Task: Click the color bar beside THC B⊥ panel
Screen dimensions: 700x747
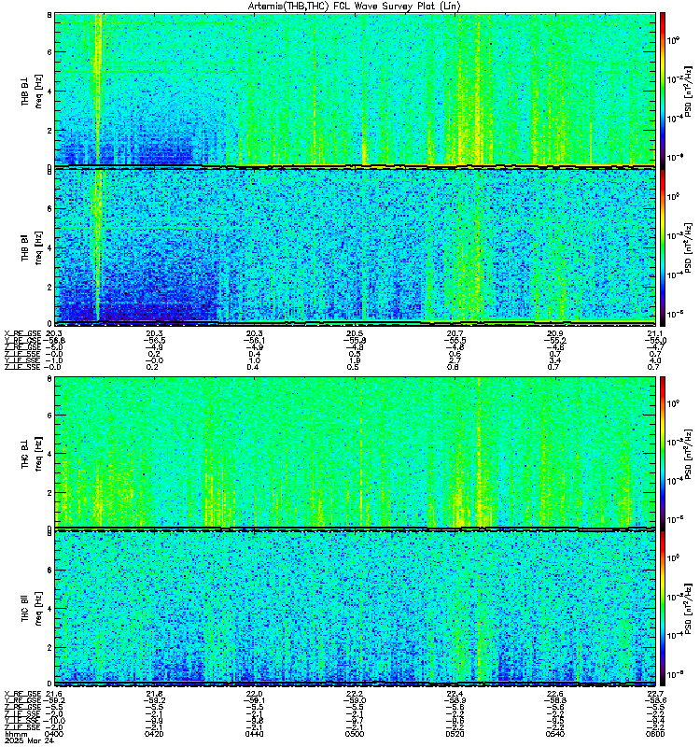Action: [663, 453]
